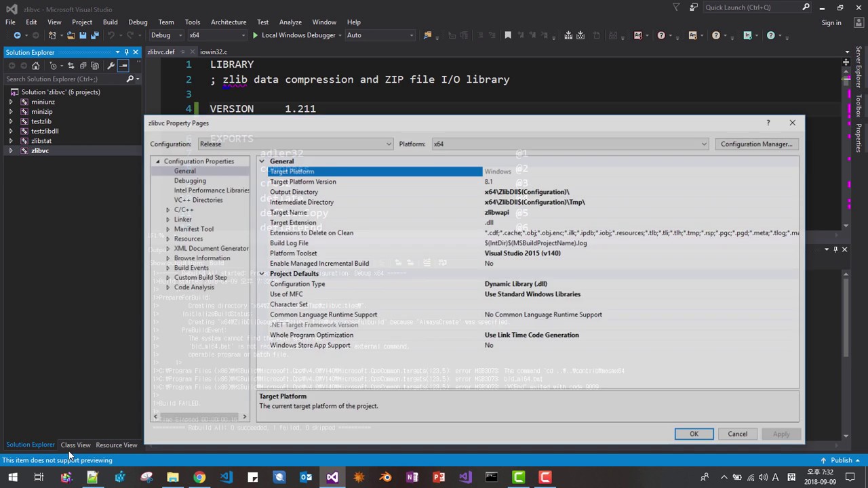Open the Configuration dropdown showing Release
868x488 pixels.
tap(295, 144)
